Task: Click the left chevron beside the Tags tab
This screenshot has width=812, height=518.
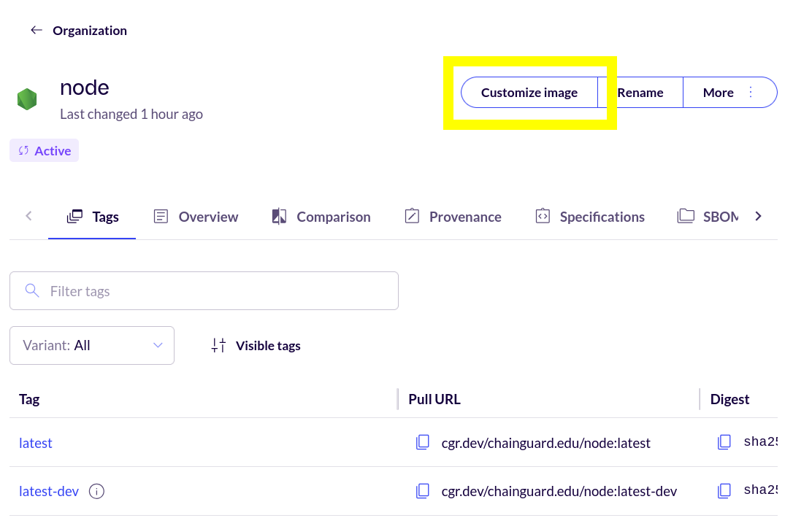Action: 28,216
